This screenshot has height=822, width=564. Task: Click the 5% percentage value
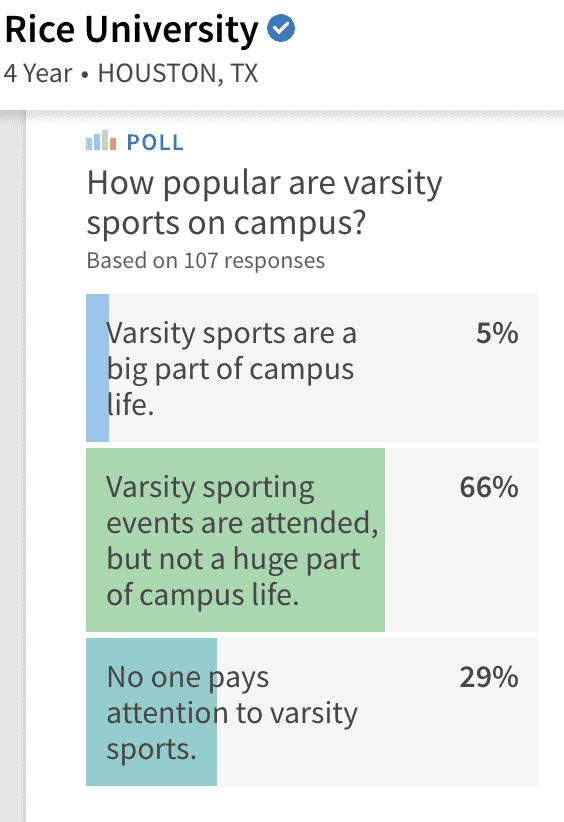point(497,333)
